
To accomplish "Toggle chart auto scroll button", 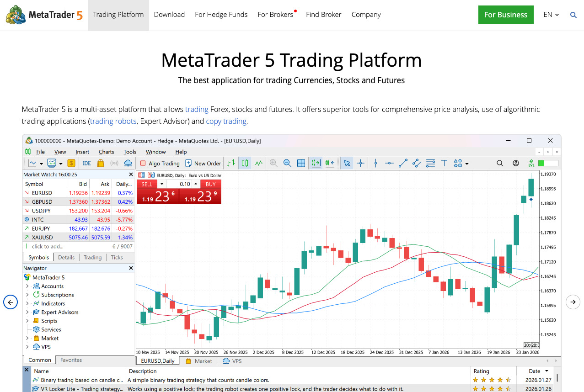I will pos(315,163).
